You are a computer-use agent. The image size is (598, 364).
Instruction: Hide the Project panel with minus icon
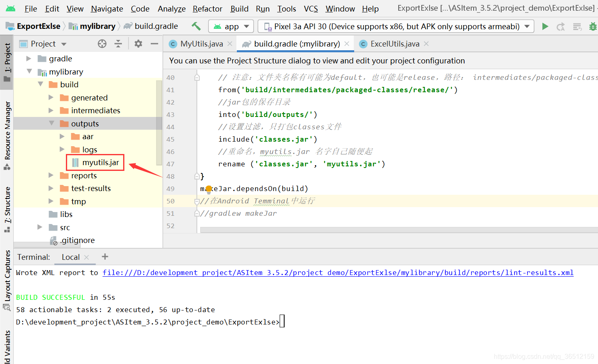pos(154,44)
